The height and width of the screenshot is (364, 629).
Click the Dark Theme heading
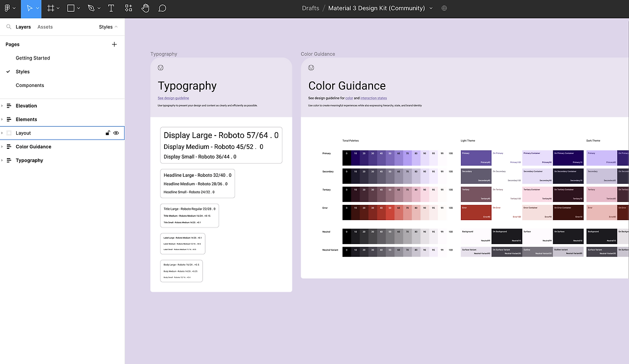[x=593, y=141]
